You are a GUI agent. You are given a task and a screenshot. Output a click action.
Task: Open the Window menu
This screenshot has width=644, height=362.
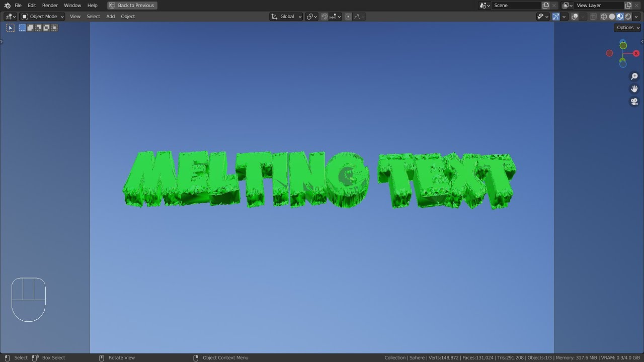coord(72,5)
